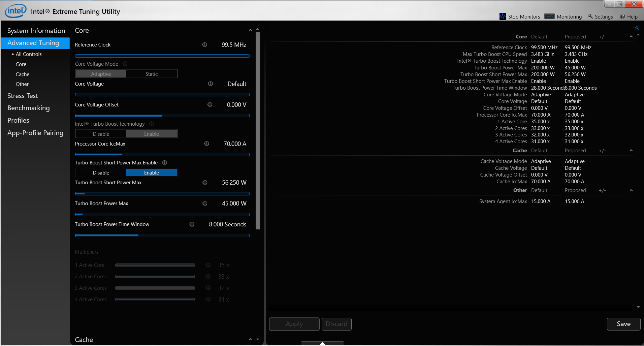The image size is (644, 346).
Task: Click the Stop Monitors waveform icon
Action: click(x=503, y=17)
